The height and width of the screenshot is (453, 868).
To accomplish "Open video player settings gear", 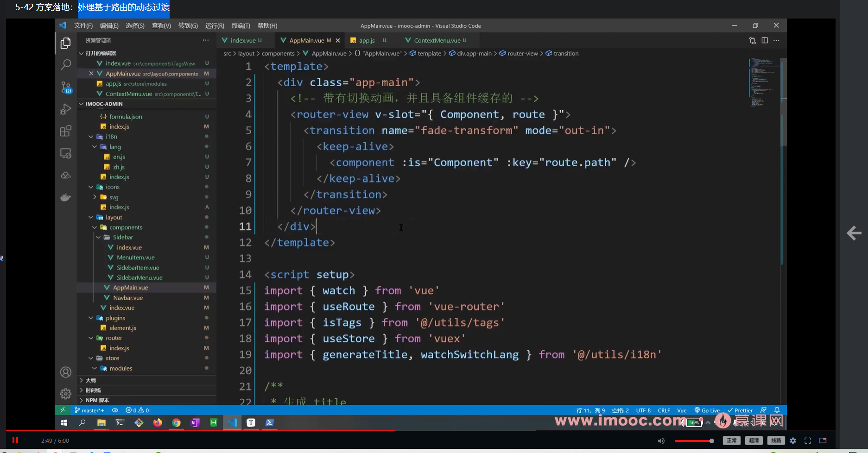I will click(x=793, y=440).
